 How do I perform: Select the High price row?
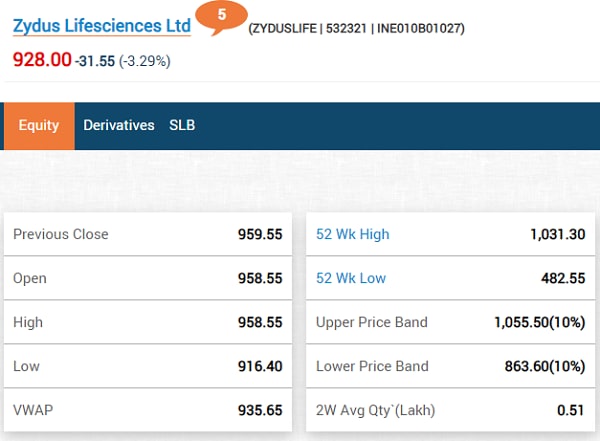pyautogui.click(x=149, y=322)
